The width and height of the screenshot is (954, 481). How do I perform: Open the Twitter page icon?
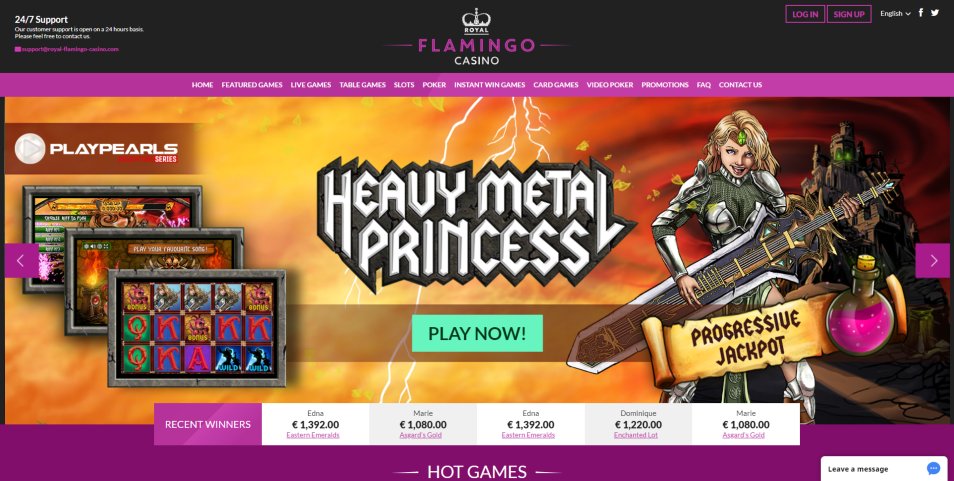click(x=935, y=13)
